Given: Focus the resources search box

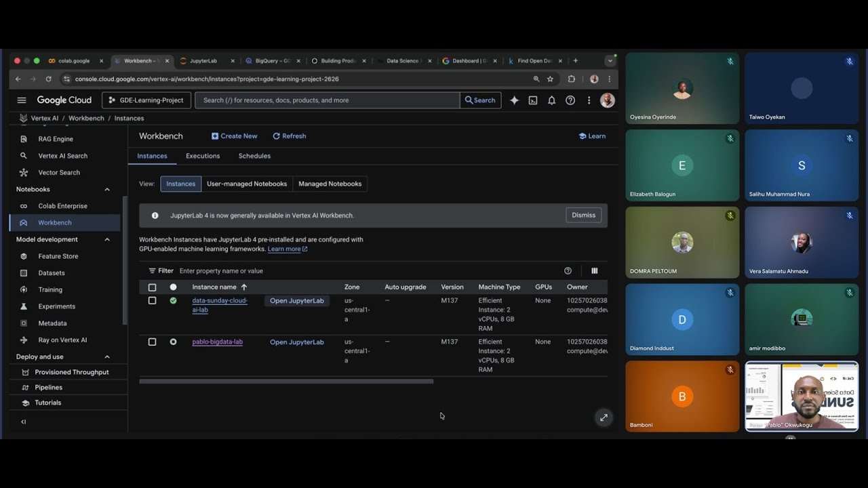Looking at the screenshot, I should pos(327,100).
